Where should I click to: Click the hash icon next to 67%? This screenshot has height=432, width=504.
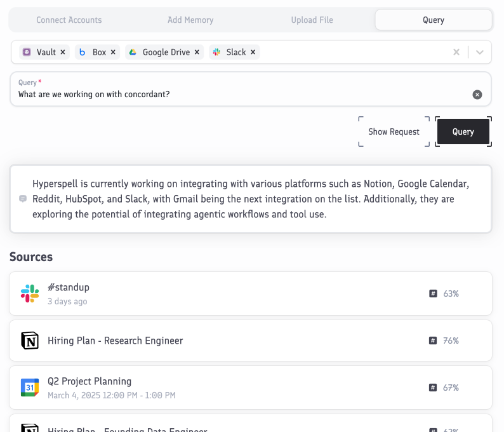tap(433, 388)
